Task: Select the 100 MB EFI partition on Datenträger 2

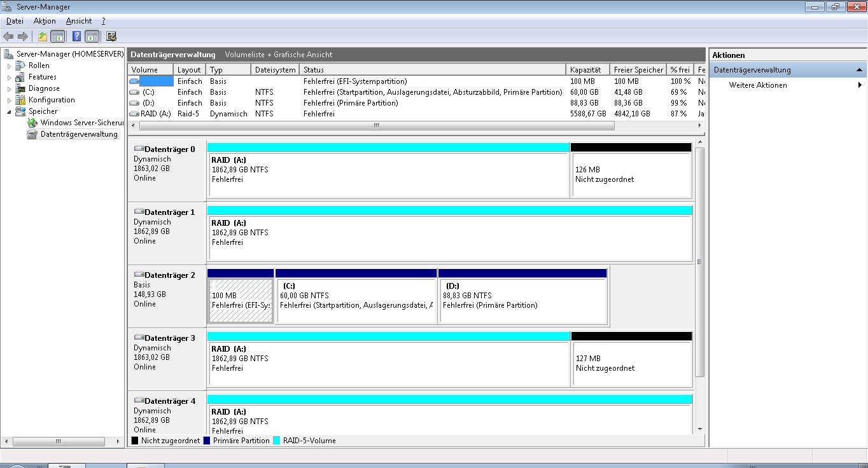Action: (241, 296)
